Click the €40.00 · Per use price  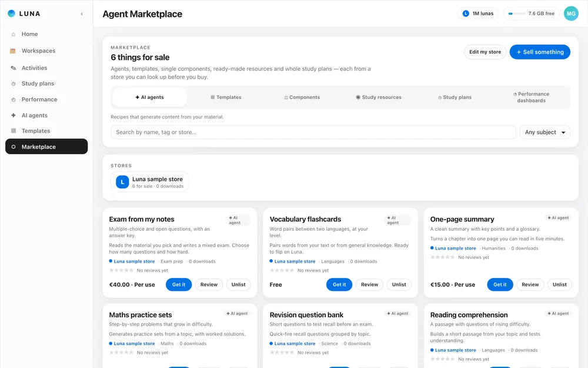point(132,284)
